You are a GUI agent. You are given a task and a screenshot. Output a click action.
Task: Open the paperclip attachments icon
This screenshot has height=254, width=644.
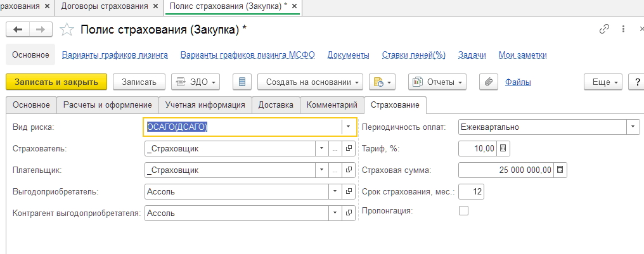488,82
